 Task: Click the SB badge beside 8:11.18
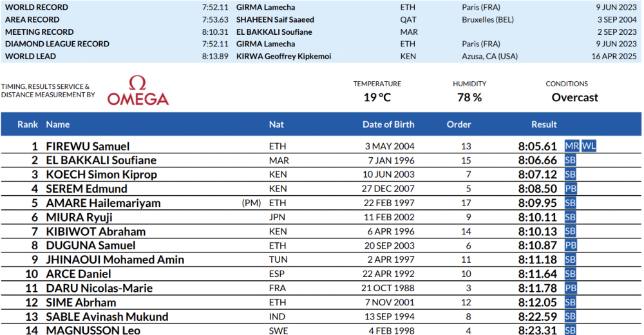tap(570, 260)
